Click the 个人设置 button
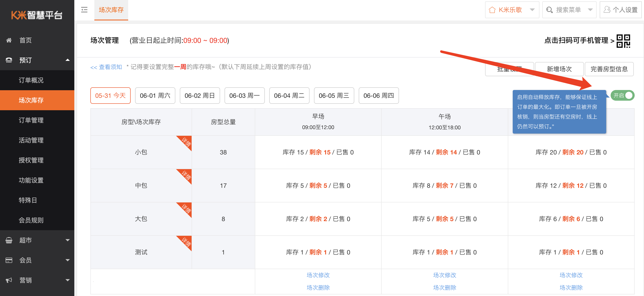Image resolution: width=644 pixels, height=296 pixels. click(x=620, y=10)
